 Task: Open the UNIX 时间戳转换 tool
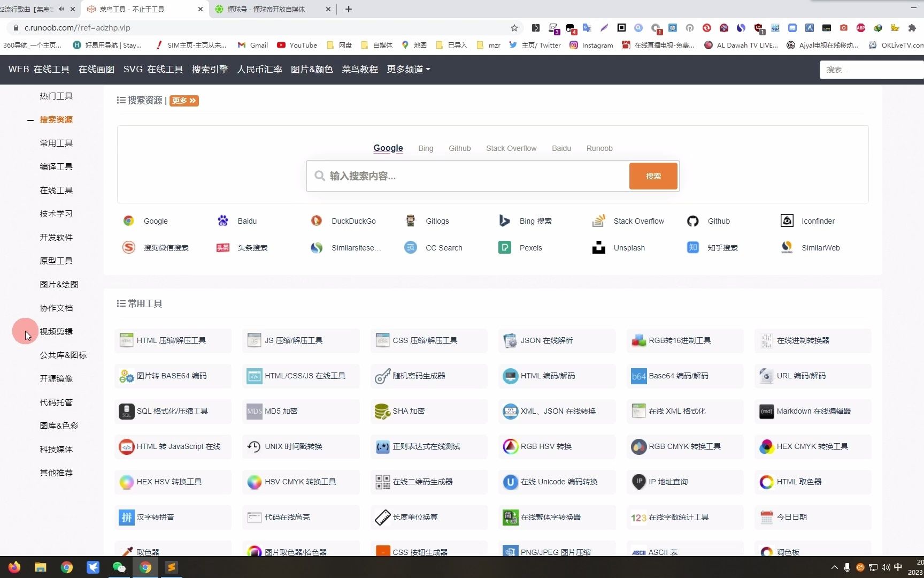301,446
